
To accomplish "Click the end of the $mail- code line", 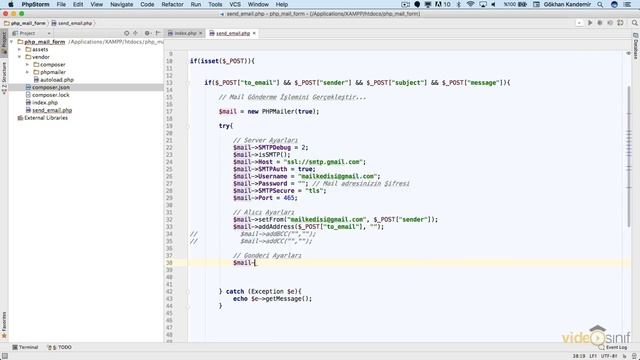I will [256, 263].
